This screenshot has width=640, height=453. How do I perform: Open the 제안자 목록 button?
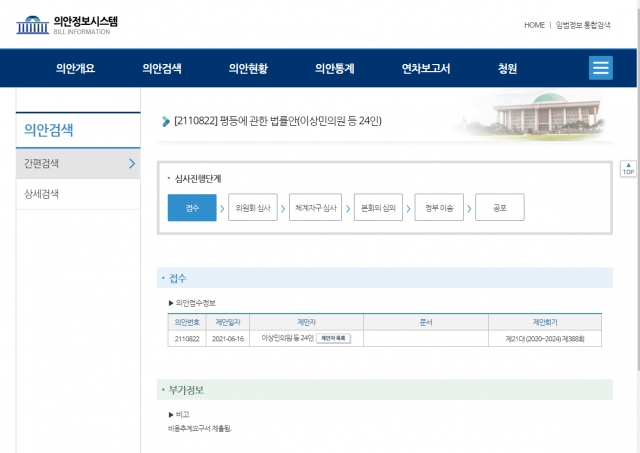point(333,338)
